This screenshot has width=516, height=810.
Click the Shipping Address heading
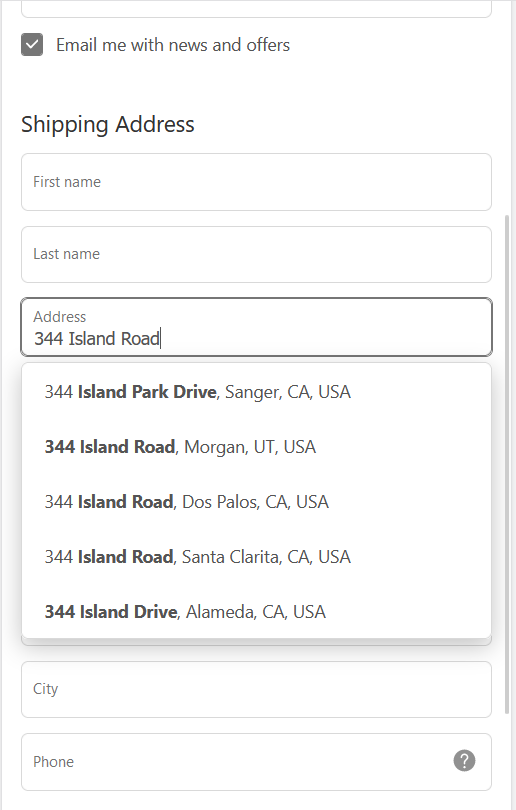107,124
